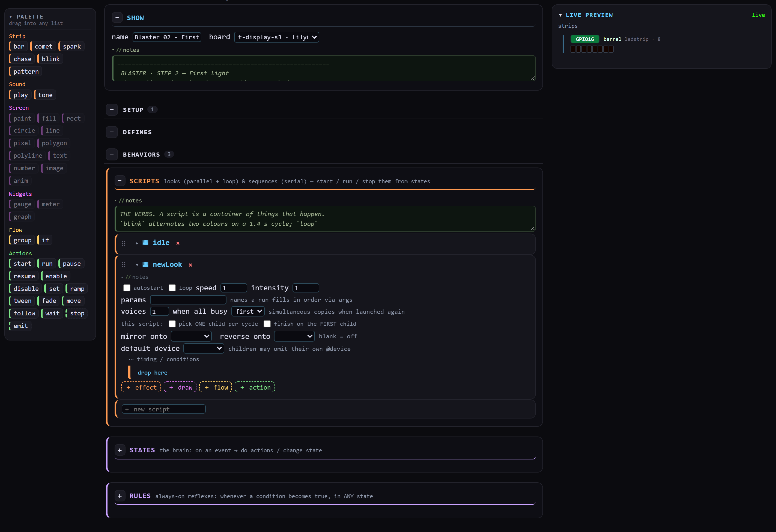Select the gauge widget palette block
The height and width of the screenshot is (532, 776).
click(22, 204)
